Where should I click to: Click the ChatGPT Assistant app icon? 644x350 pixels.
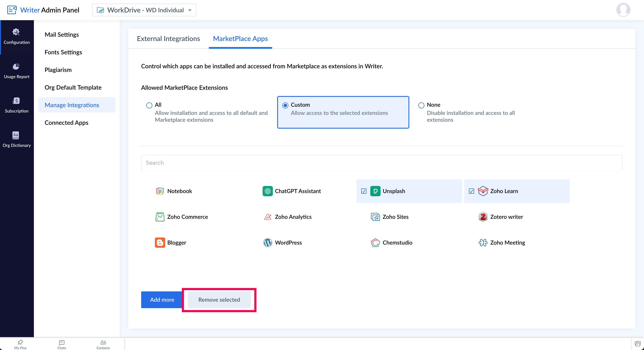coord(268,191)
